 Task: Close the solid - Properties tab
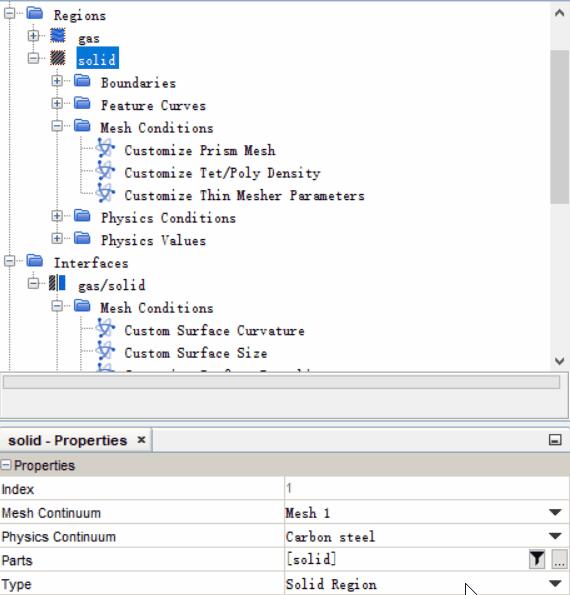pos(141,439)
